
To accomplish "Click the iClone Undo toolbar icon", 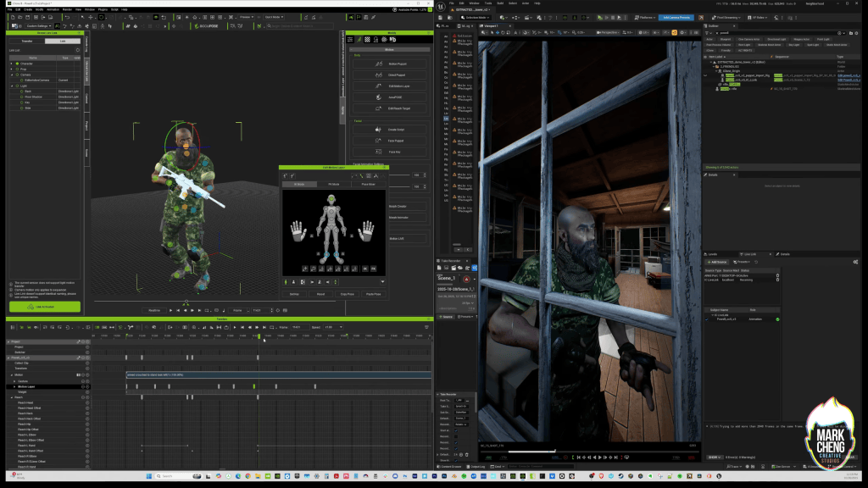I will click(67, 17).
